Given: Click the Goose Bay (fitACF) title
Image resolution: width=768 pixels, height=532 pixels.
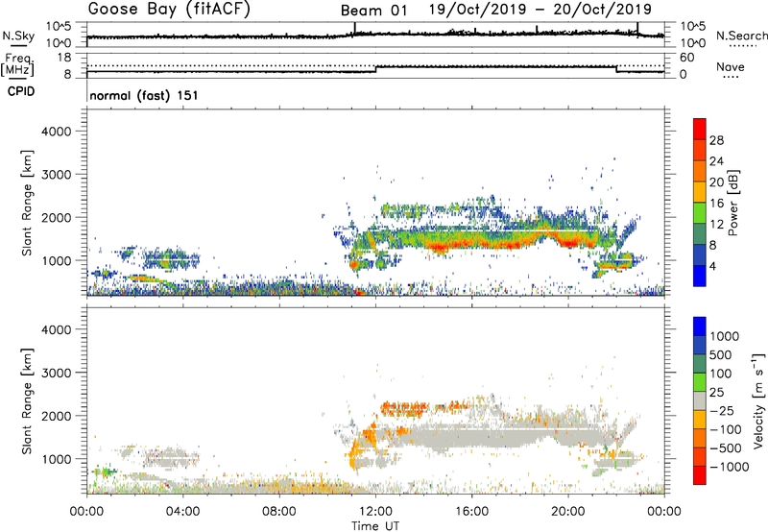Looking at the screenshot, I should click(x=169, y=9).
